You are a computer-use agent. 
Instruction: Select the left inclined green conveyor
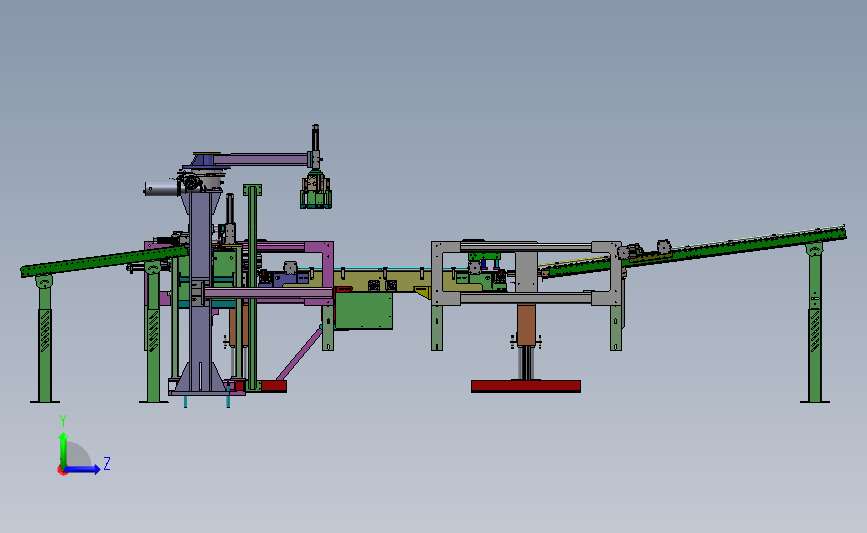[104, 262]
